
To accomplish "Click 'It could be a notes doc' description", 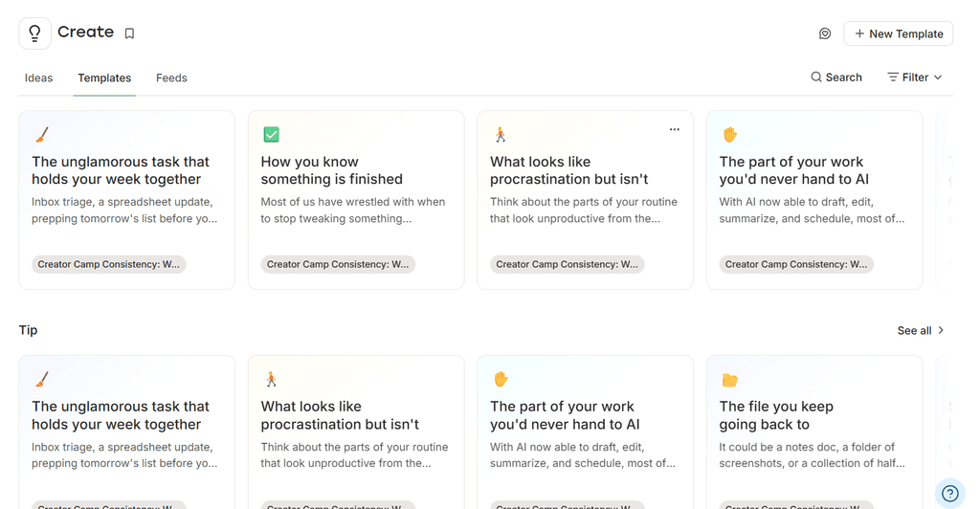I will click(x=812, y=454).
